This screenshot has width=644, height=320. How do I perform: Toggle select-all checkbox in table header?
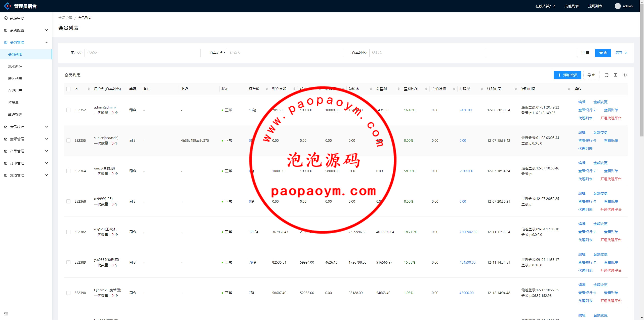(x=68, y=89)
